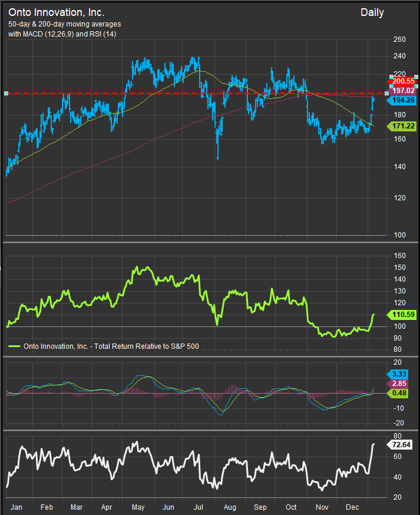The height and width of the screenshot is (515, 420).
Task: Click the blue 194.26 last price tag
Action: click(402, 100)
